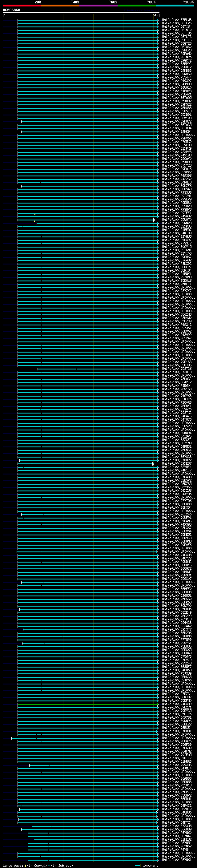
Task: Select hit UniRef100_P97351
Action: click(177, 328)
